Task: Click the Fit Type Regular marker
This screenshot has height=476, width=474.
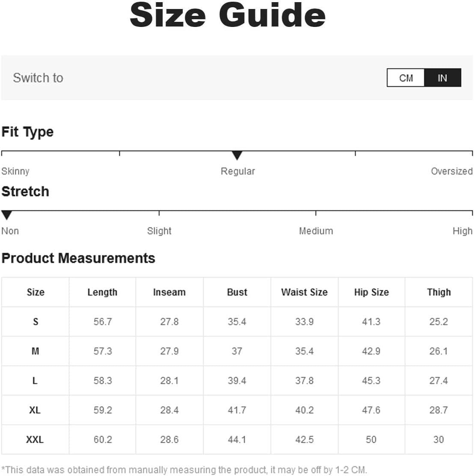Action: pyautogui.click(x=237, y=155)
